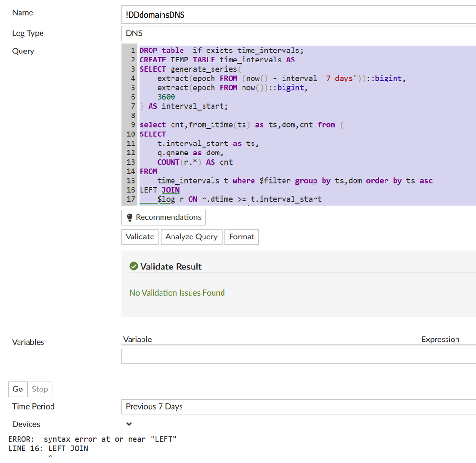Screen dimensions: 476x463
Task: Click the Stop button
Action: (x=40, y=389)
